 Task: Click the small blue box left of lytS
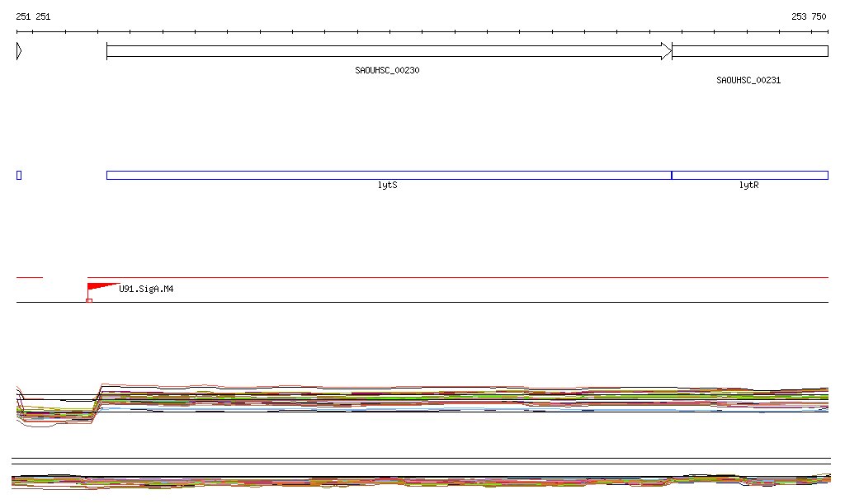pos(19,175)
